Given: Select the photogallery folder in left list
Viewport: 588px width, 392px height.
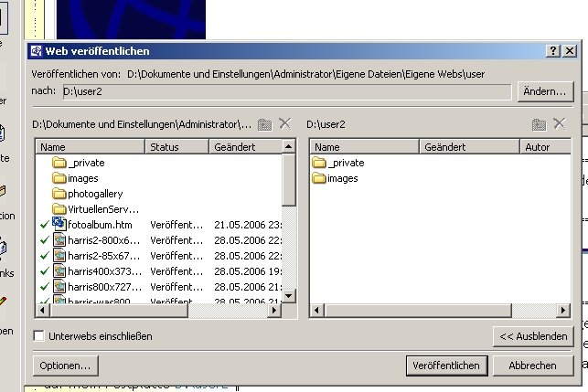Looking at the screenshot, I should (95, 194).
